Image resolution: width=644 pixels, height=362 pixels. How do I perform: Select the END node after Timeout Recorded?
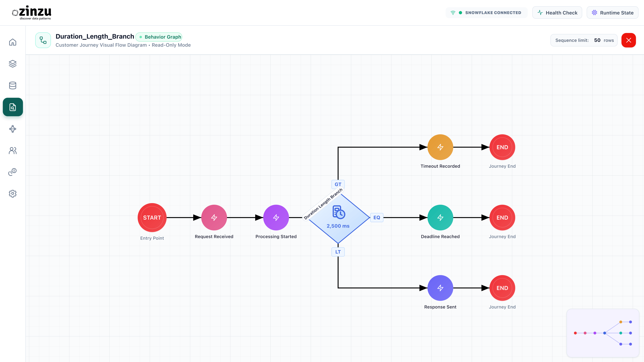tap(502, 147)
